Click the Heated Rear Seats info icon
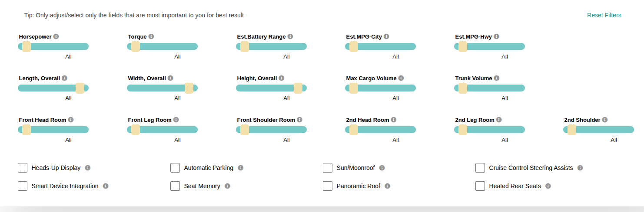Viewport: 644px width, 212px height. (x=548, y=186)
